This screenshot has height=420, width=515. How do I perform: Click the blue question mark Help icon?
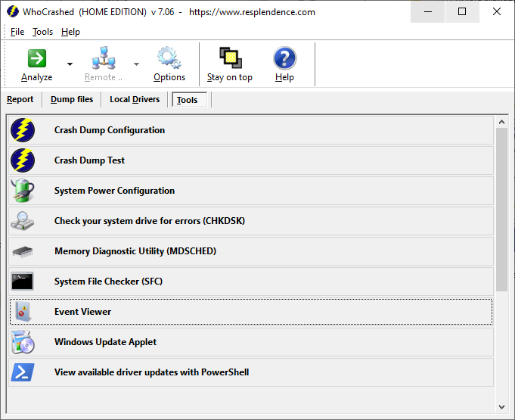(284, 58)
